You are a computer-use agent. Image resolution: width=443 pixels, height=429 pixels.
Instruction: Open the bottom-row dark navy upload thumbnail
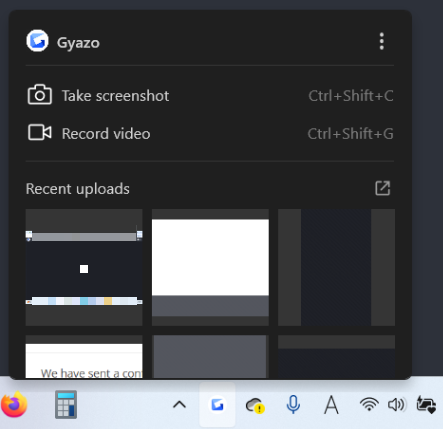click(x=336, y=357)
